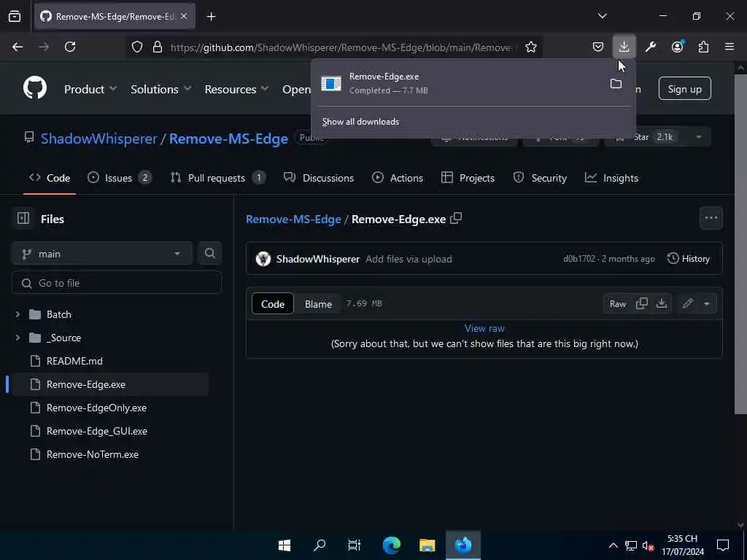The width and height of the screenshot is (747, 560).
Task: Click the padlock site information icon
Action: click(158, 47)
